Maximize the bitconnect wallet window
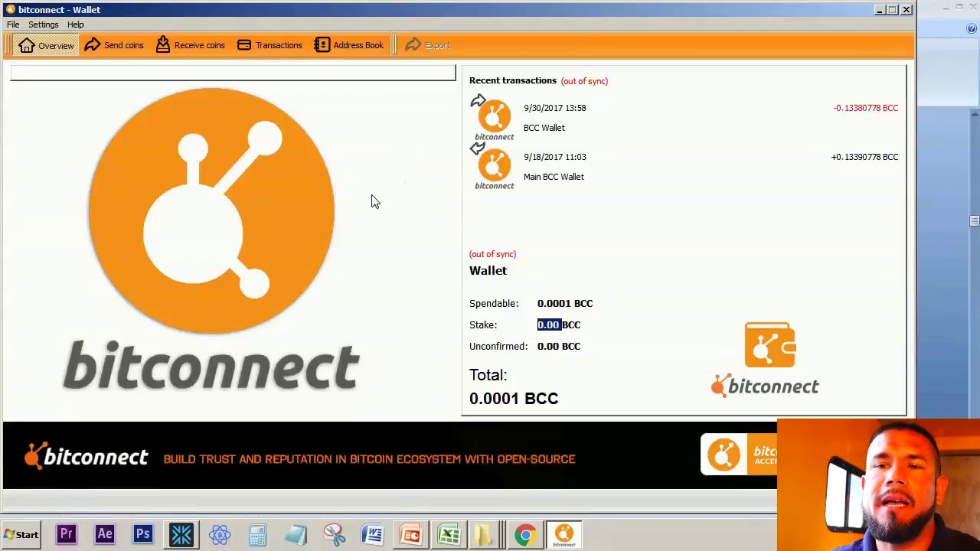This screenshot has width=980, height=551. 893,10
